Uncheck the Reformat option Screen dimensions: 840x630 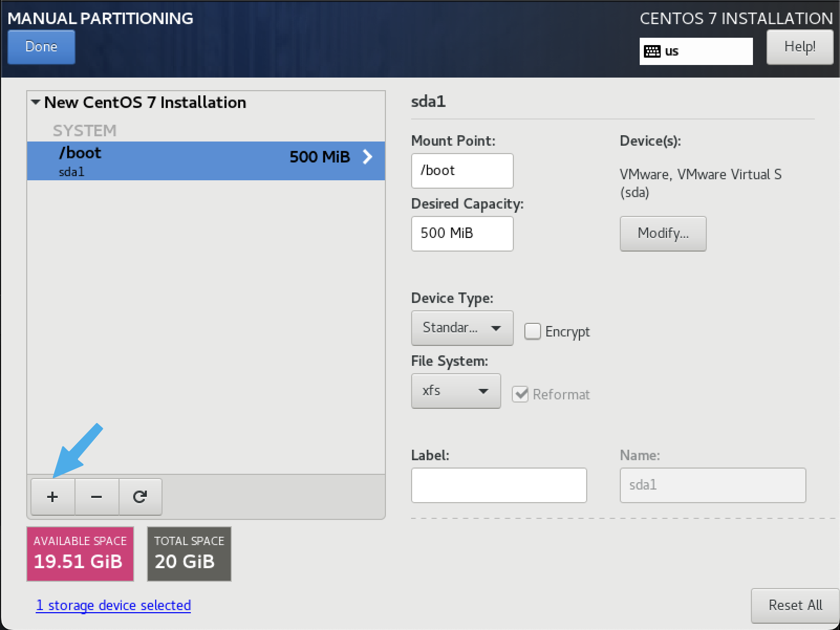pyautogui.click(x=520, y=394)
